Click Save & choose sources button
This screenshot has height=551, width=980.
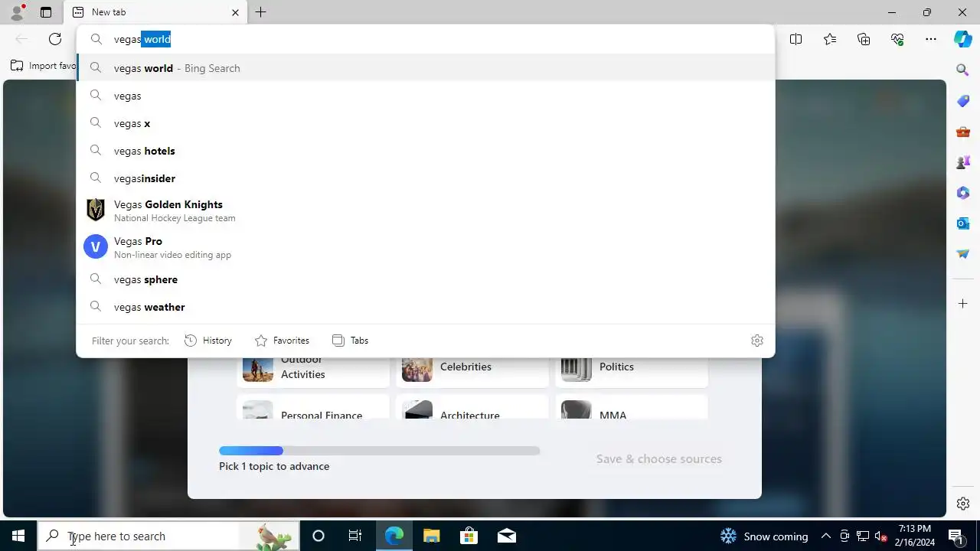(659, 459)
